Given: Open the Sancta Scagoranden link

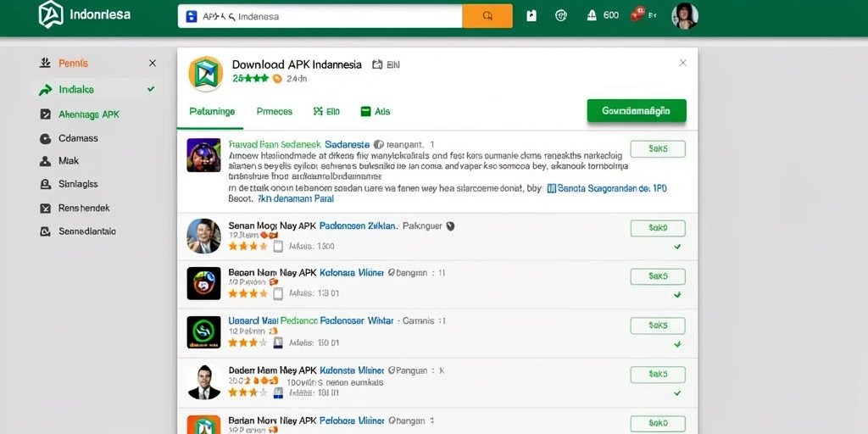Looking at the screenshot, I should click(607, 188).
